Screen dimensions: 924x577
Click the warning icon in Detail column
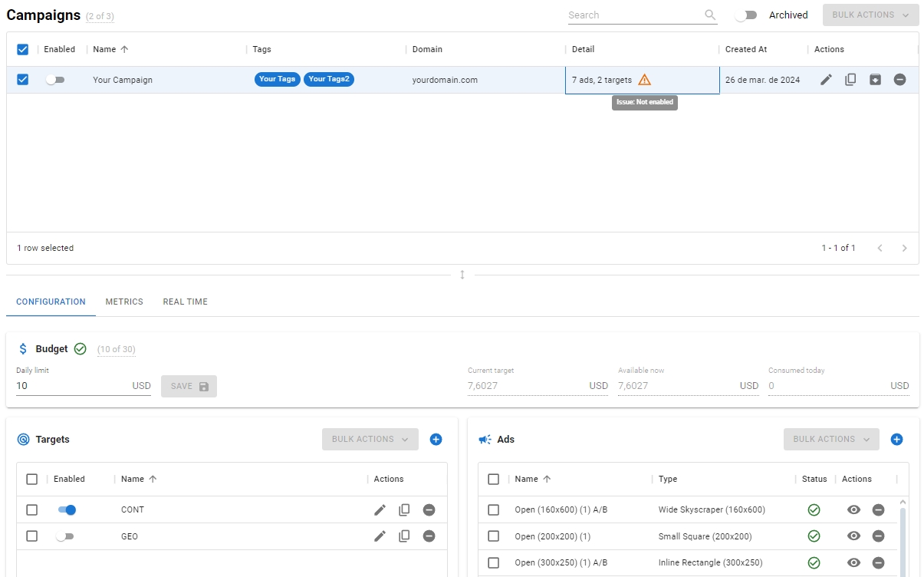coord(644,80)
